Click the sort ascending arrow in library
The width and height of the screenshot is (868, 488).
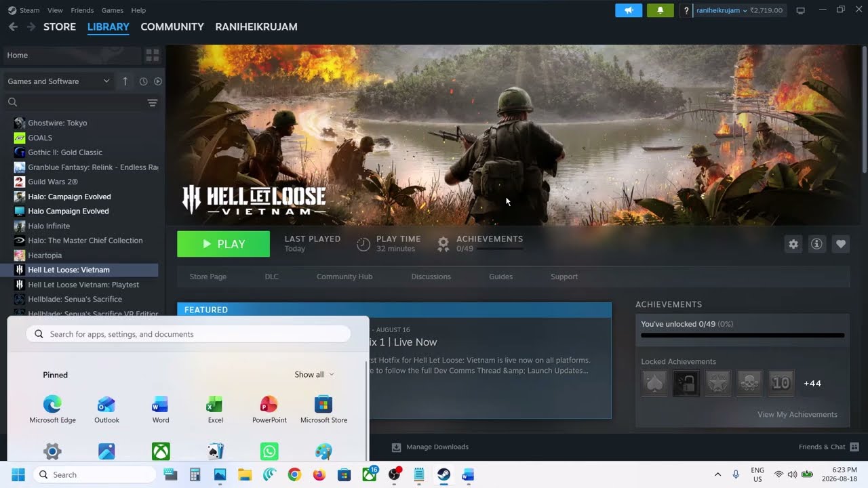coord(125,81)
